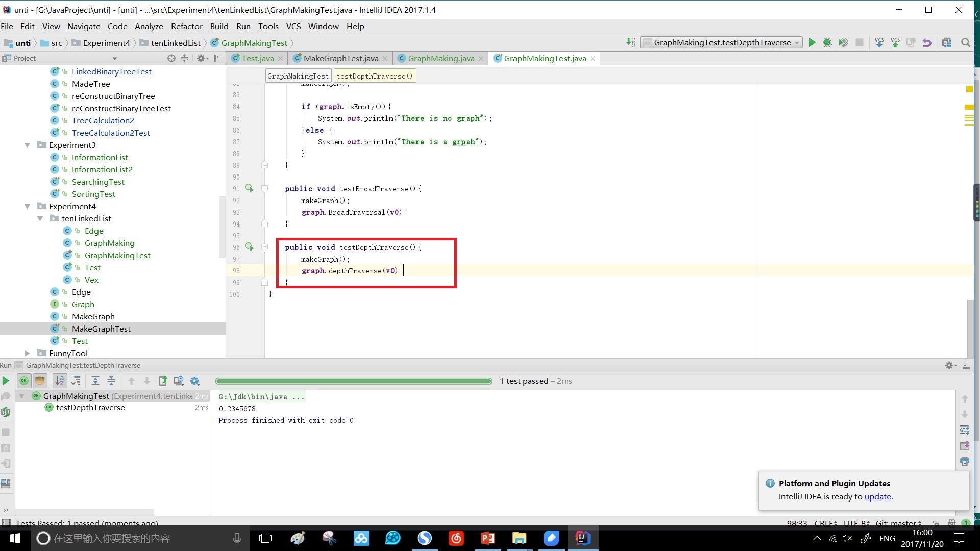Select SortingTest in project tree
The image size is (980, 551).
(x=93, y=194)
